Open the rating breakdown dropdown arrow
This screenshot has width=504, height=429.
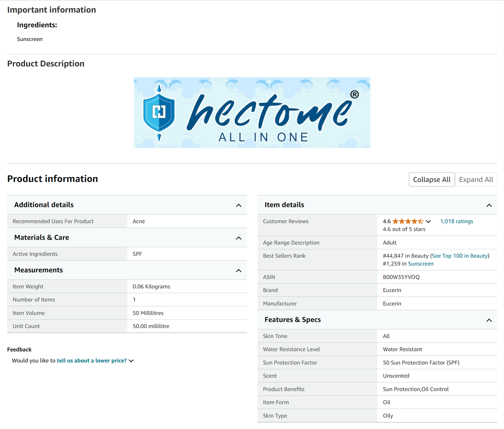pos(428,222)
